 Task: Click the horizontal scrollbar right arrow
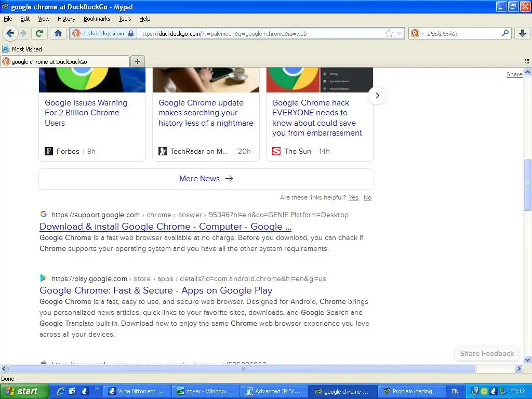[x=519, y=368]
